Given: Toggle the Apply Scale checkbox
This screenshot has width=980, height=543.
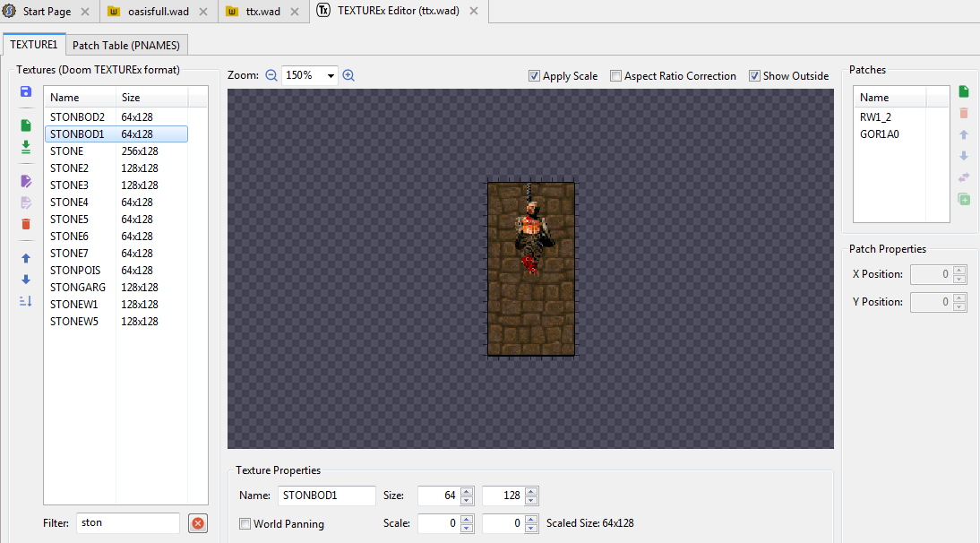Looking at the screenshot, I should click(534, 75).
